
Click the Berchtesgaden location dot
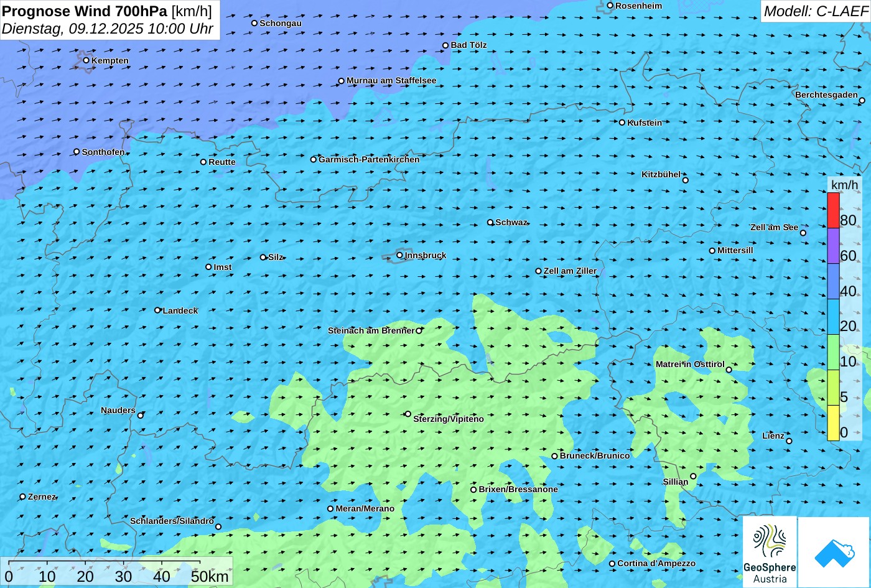[862, 100]
